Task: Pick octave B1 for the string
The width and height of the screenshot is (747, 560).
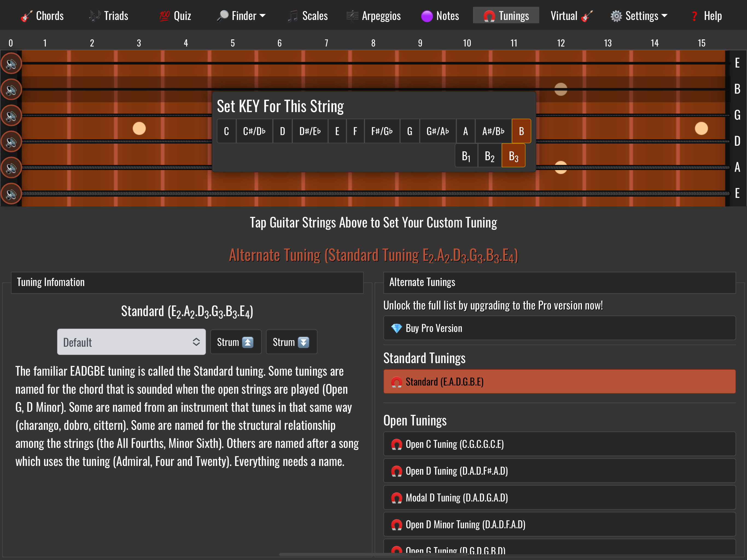Action: [466, 156]
